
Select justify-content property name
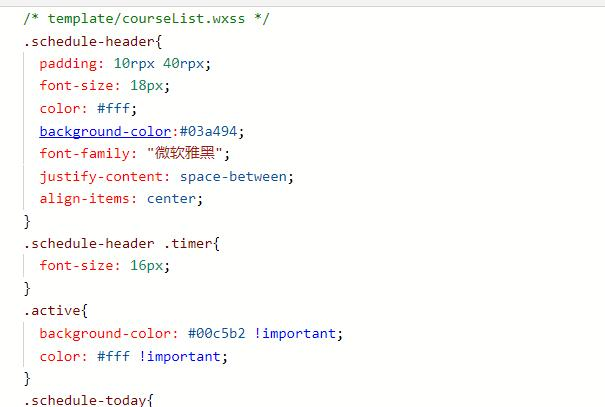click(x=101, y=177)
